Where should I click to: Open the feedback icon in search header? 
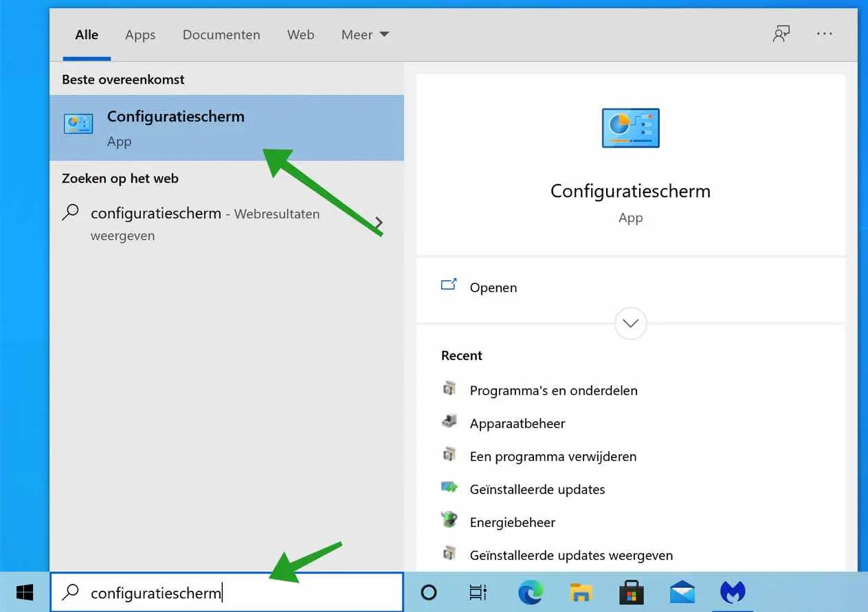click(x=781, y=34)
